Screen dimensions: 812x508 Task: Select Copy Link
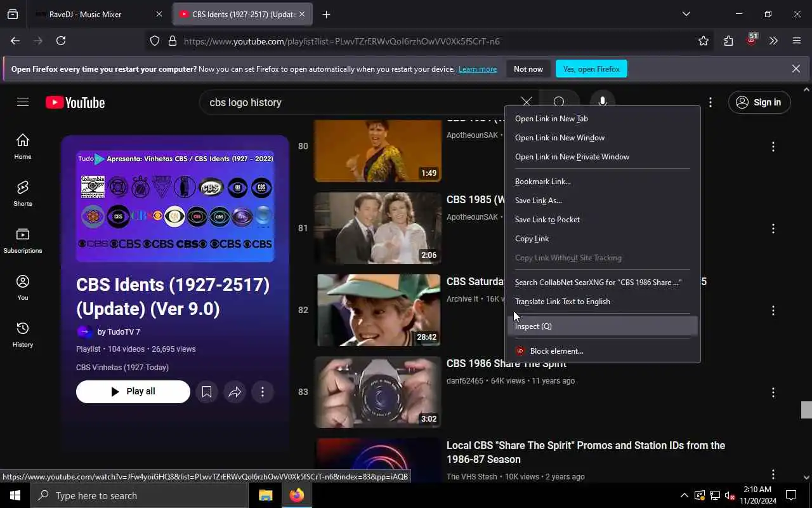603,239
